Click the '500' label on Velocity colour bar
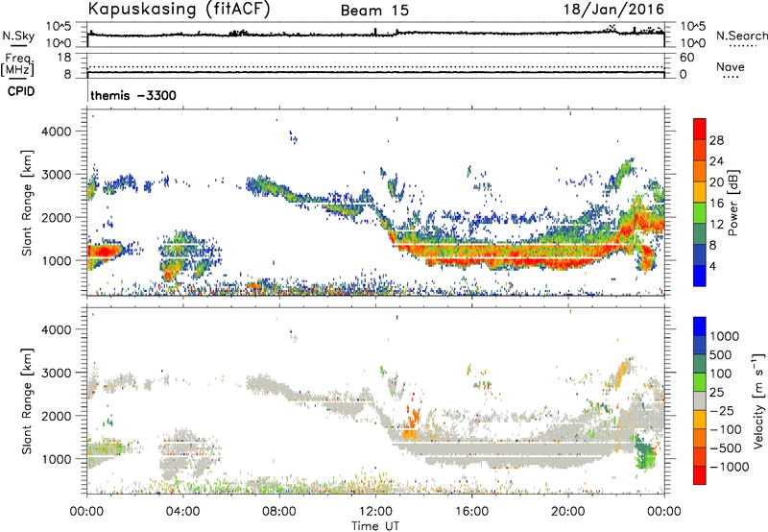 pos(720,355)
